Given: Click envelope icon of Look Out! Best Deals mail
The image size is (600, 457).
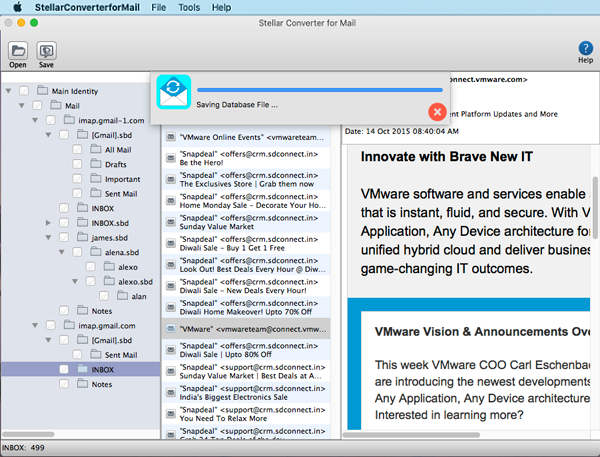Looking at the screenshot, I should click(171, 265).
